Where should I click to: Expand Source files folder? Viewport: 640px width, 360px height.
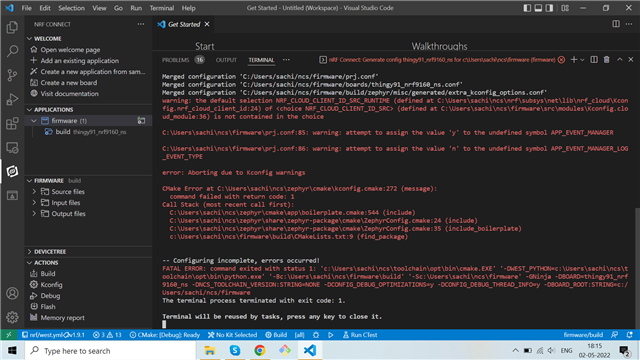pos(34,191)
